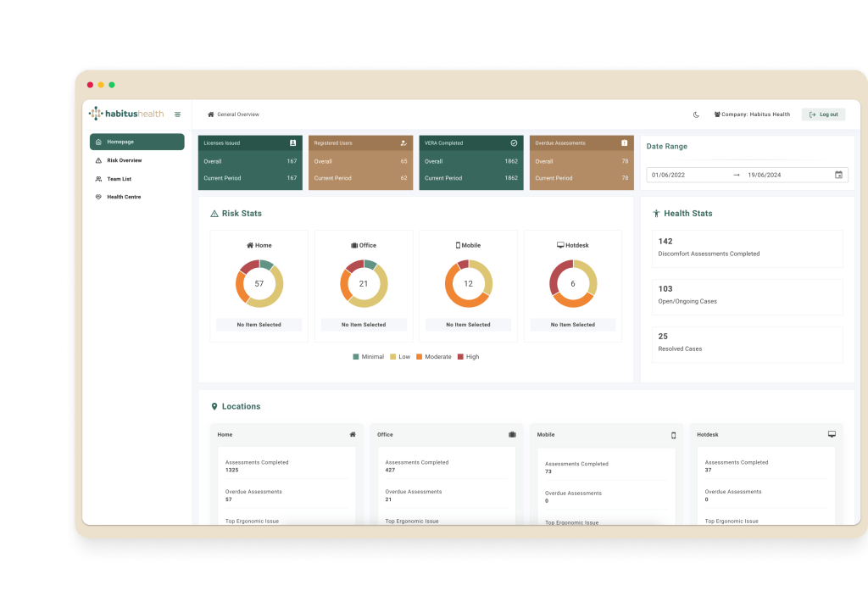Click Mobile Assessments Completed value 73
Image resolution: width=868 pixels, height=608 pixels.
(548, 471)
